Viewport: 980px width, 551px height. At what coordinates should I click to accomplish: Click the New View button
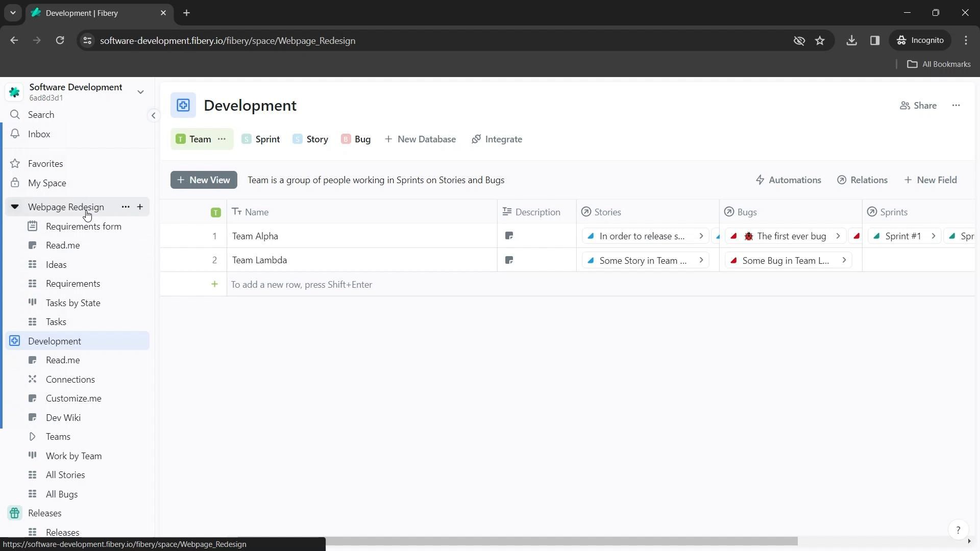[x=204, y=180]
